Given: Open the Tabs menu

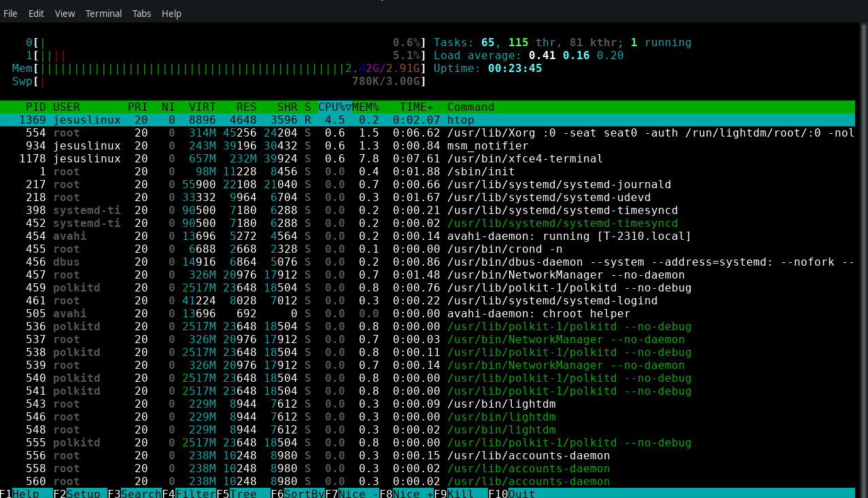Looking at the screenshot, I should coord(141,14).
